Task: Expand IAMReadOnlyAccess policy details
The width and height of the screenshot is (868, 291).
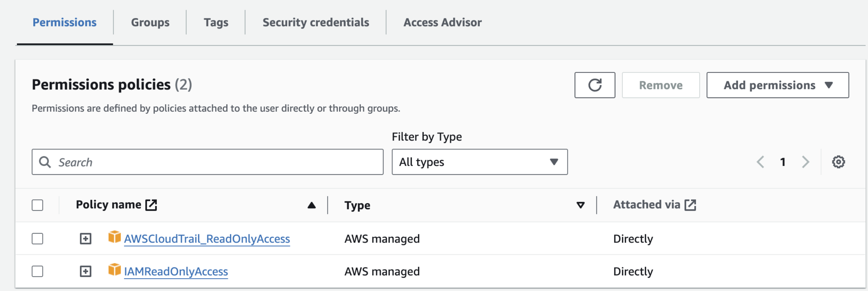Action: [x=85, y=271]
